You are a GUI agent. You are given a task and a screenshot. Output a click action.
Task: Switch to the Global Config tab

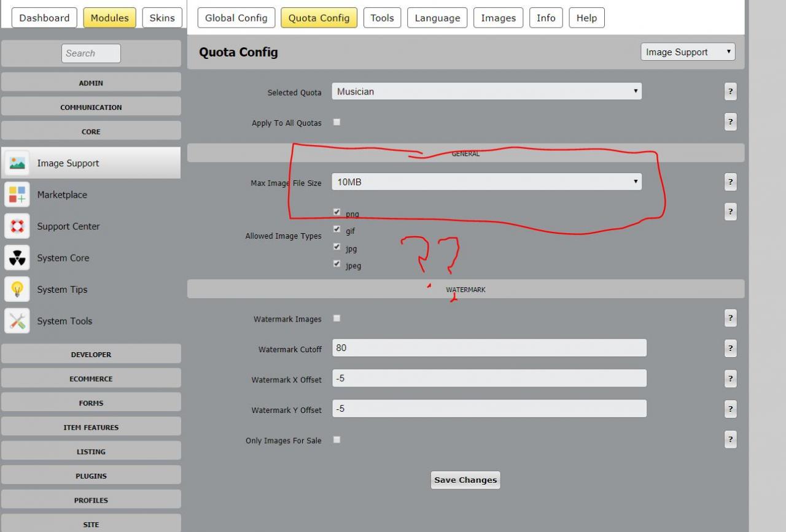click(x=236, y=18)
